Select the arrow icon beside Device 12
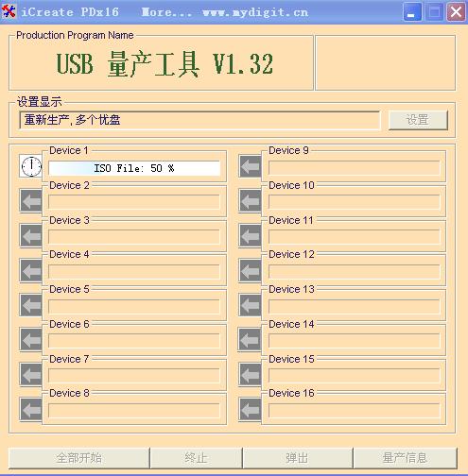The image size is (468, 476). 250,270
